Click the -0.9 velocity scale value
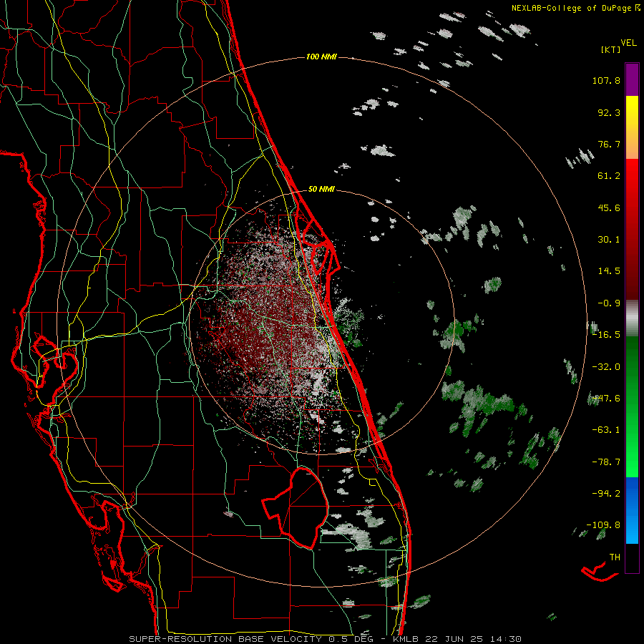 (609, 303)
